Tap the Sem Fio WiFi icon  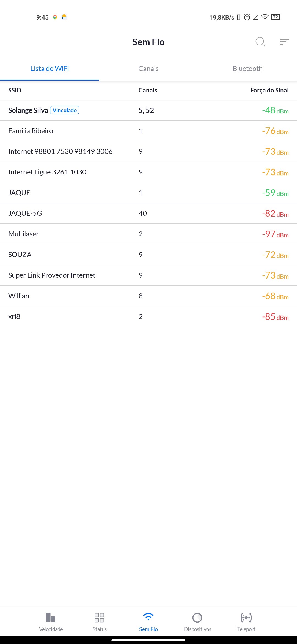tap(148, 618)
